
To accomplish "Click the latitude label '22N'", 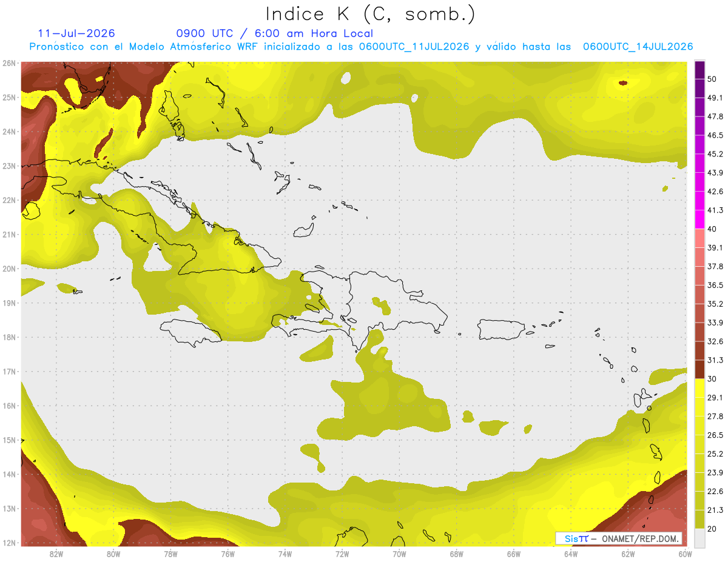I will 8,200.
